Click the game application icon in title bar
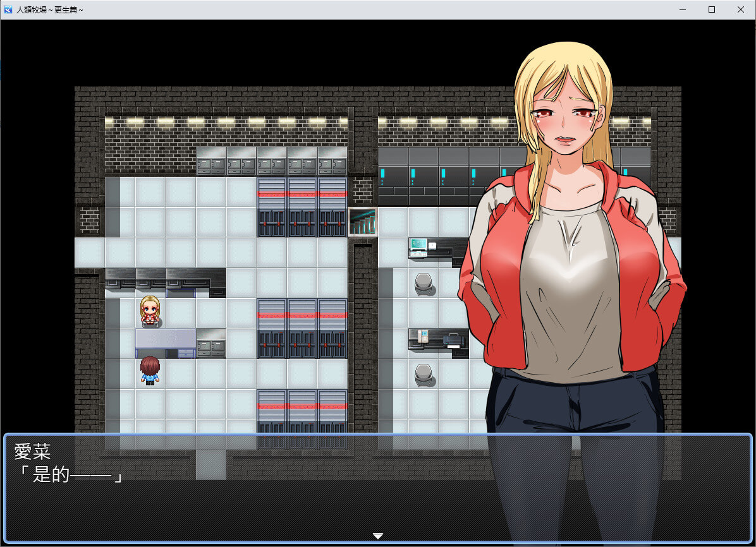 pyautogui.click(x=8, y=9)
